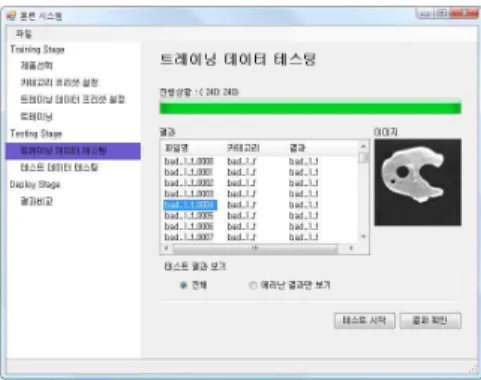Click result cell of 0005 row
This screenshot has width=481, height=380.
303,216
